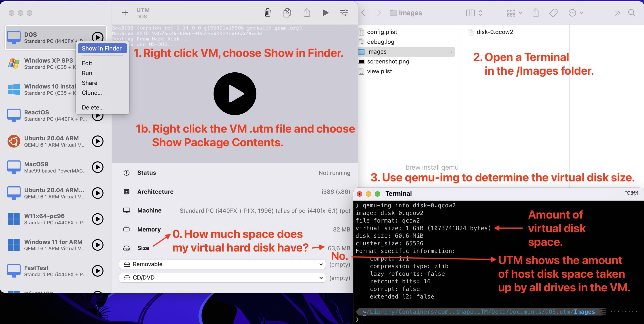Start the VM with large center play button
The height and width of the screenshot is (324, 644).
click(x=235, y=94)
